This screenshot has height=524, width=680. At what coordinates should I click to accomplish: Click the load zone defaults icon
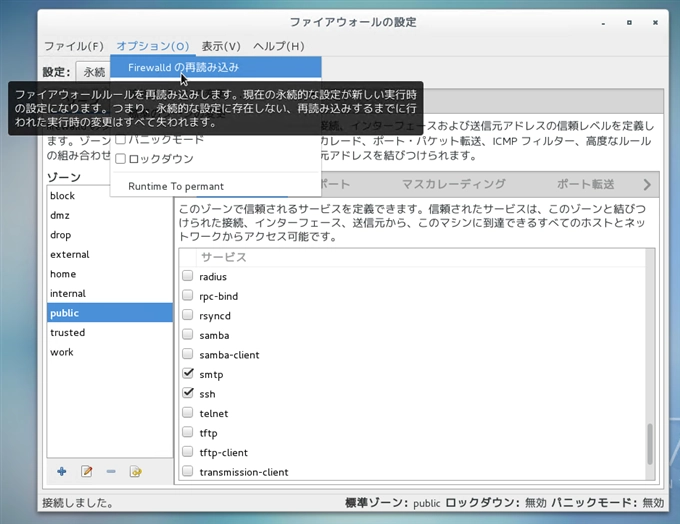(135, 472)
